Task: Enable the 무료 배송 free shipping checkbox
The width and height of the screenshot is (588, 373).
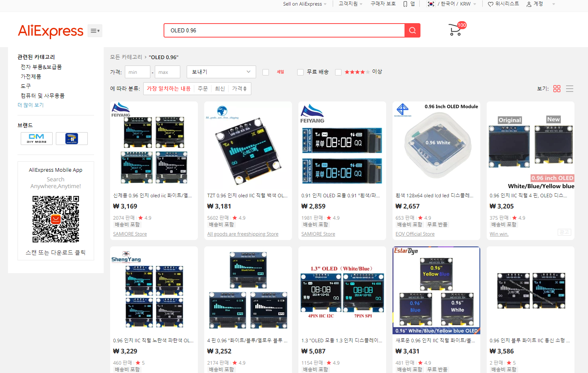Action: 300,72
